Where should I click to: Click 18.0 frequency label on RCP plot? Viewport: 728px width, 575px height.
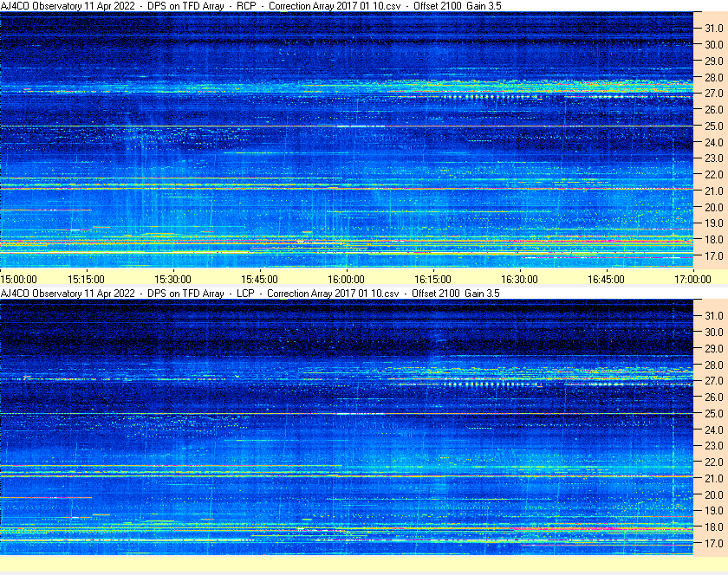pyautogui.click(x=714, y=240)
